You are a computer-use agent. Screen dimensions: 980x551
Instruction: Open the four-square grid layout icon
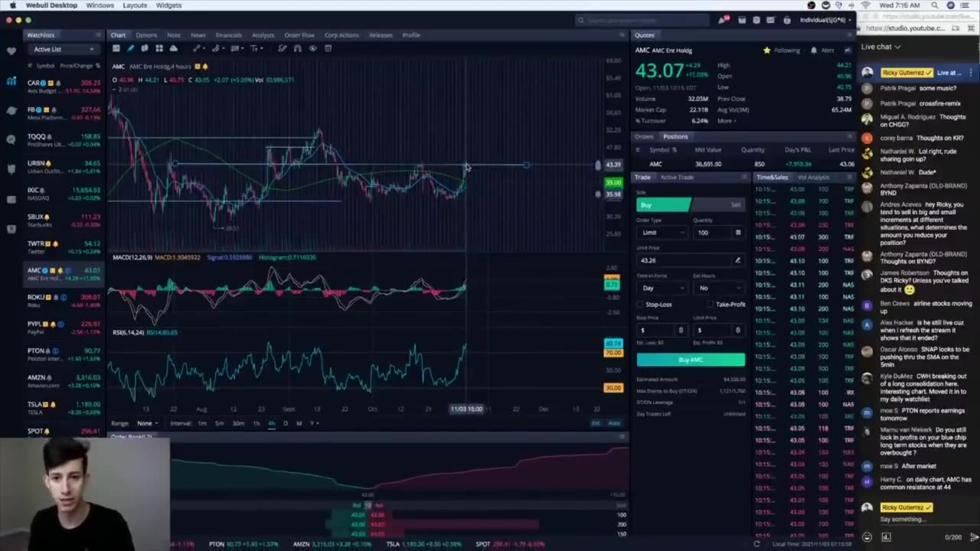[158, 48]
